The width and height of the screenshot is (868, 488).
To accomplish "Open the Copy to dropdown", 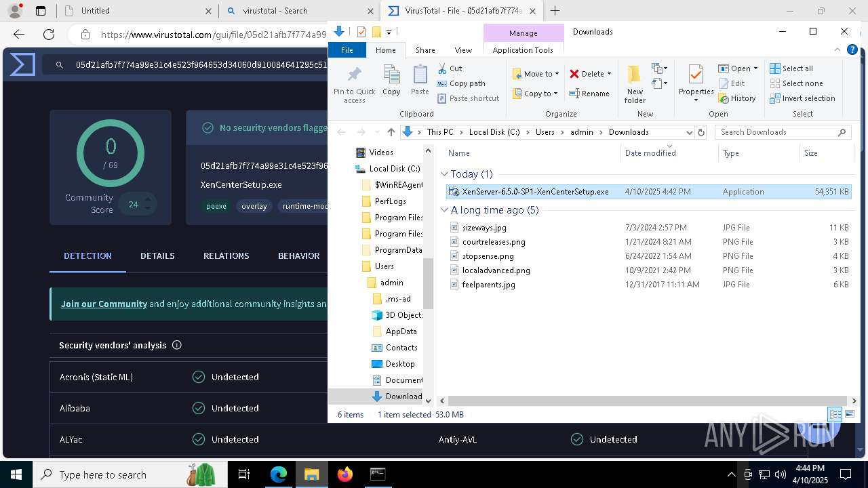I will [536, 94].
